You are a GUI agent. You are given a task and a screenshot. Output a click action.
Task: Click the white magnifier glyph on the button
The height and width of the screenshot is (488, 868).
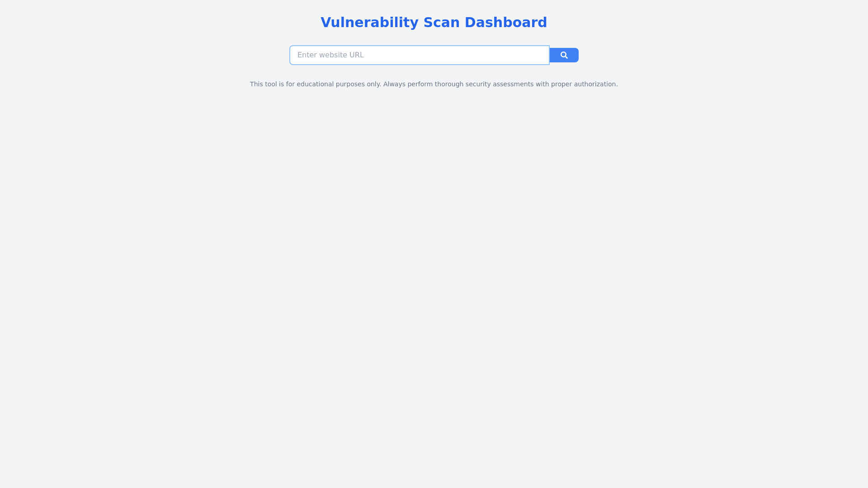pyautogui.click(x=564, y=55)
